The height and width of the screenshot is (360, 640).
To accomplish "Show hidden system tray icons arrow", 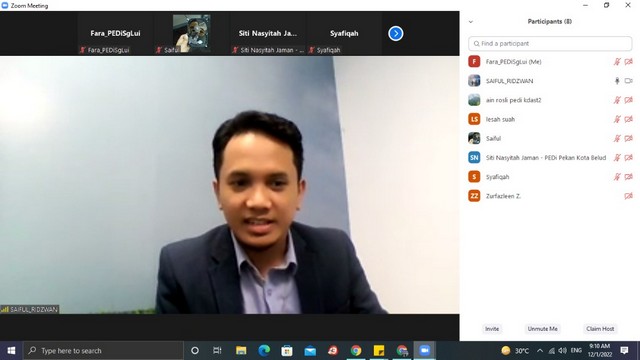I will [x=540, y=350].
